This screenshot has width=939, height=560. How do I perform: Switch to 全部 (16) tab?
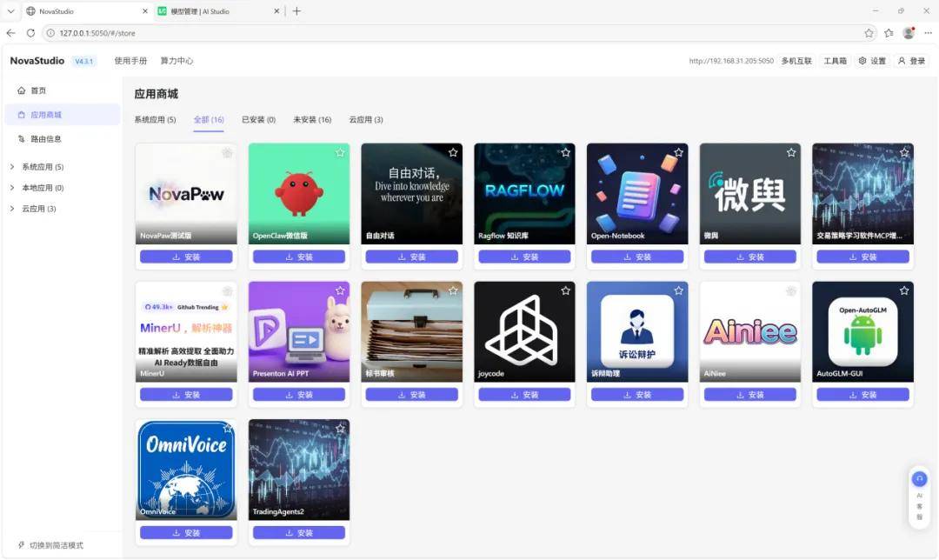(x=209, y=120)
